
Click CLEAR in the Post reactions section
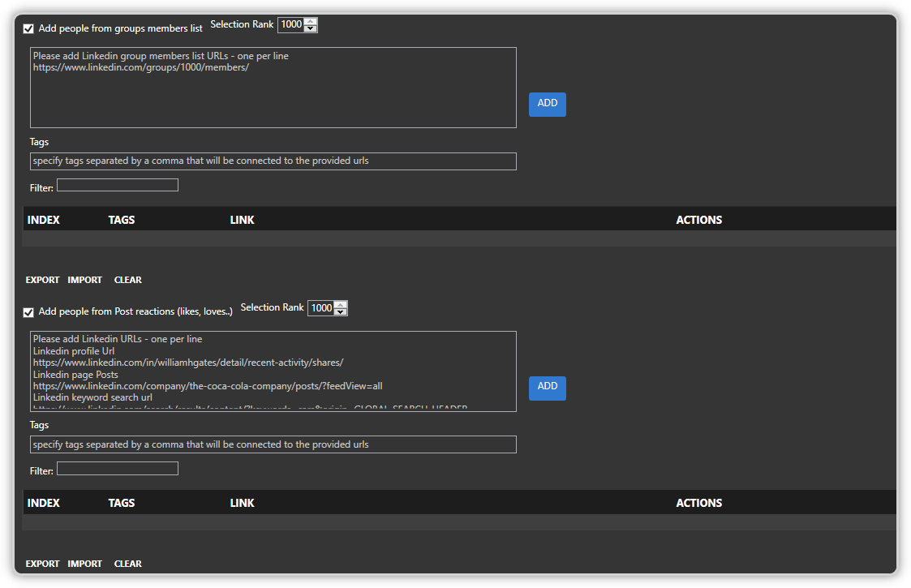click(127, 564)
